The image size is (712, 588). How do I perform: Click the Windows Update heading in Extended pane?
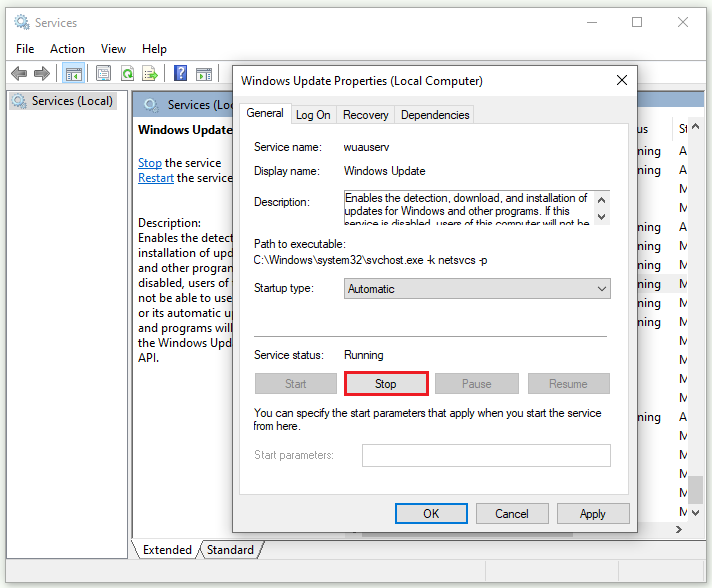coord(185,130)
